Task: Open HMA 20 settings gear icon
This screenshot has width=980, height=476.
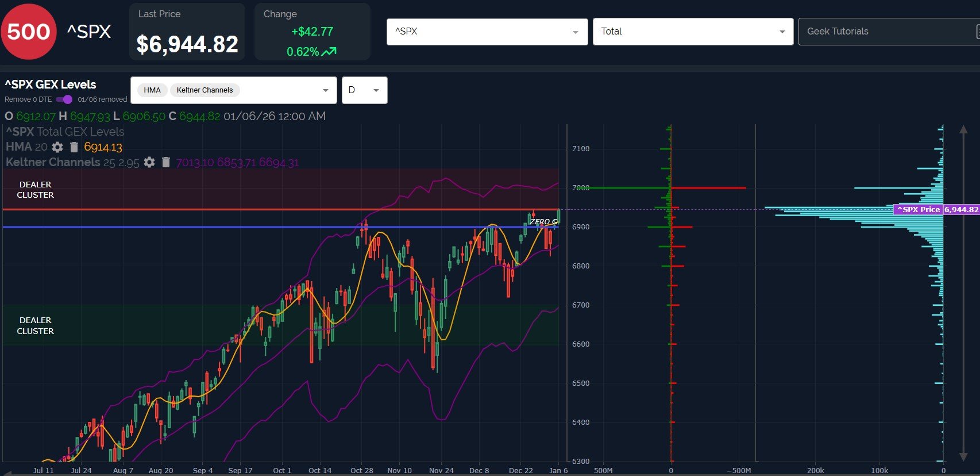Action: 57,147
